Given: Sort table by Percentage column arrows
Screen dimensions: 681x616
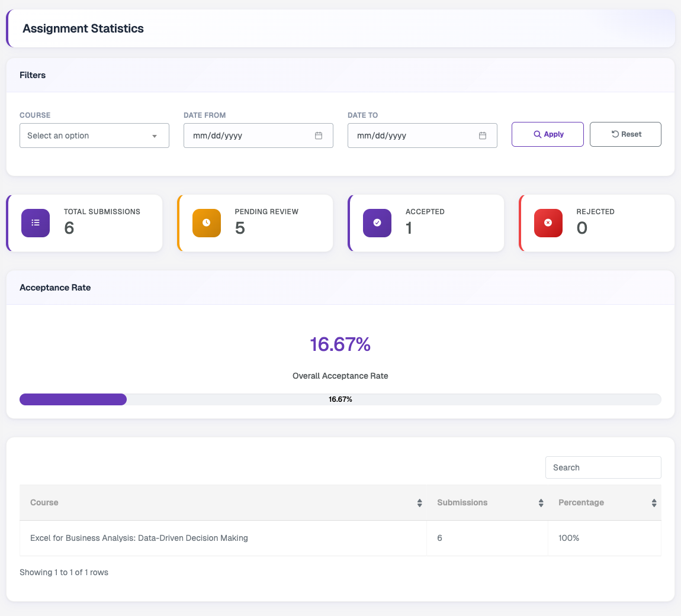Looking at the screenshot, I should 654,503.
